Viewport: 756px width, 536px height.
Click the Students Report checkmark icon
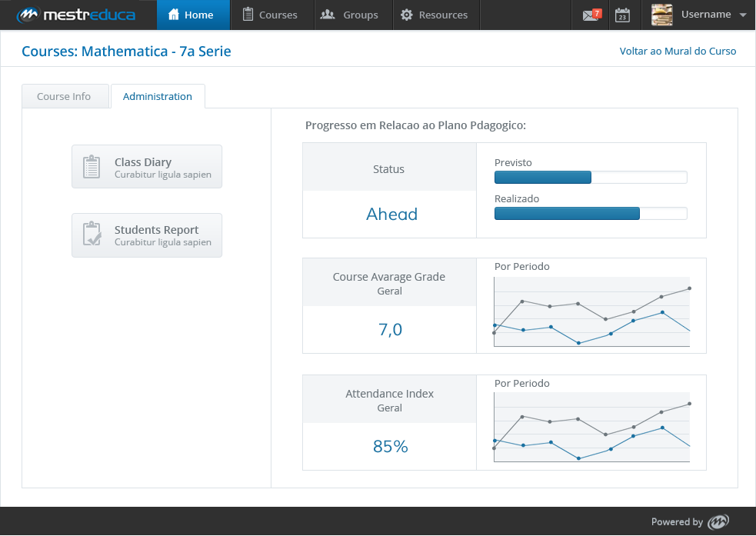pos(92,235)
